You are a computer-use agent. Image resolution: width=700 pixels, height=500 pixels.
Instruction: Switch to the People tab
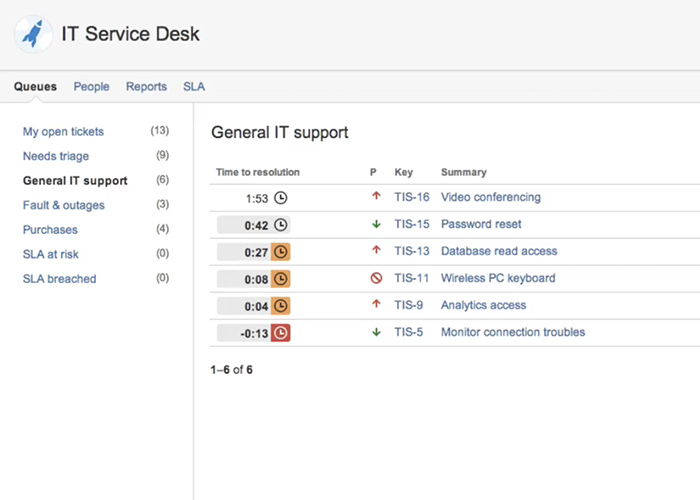point(91,87)
